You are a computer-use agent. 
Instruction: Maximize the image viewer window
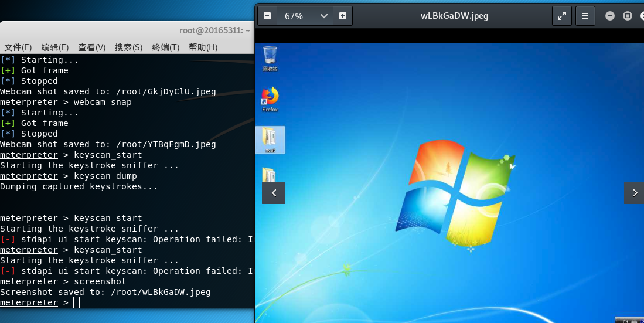627,16
